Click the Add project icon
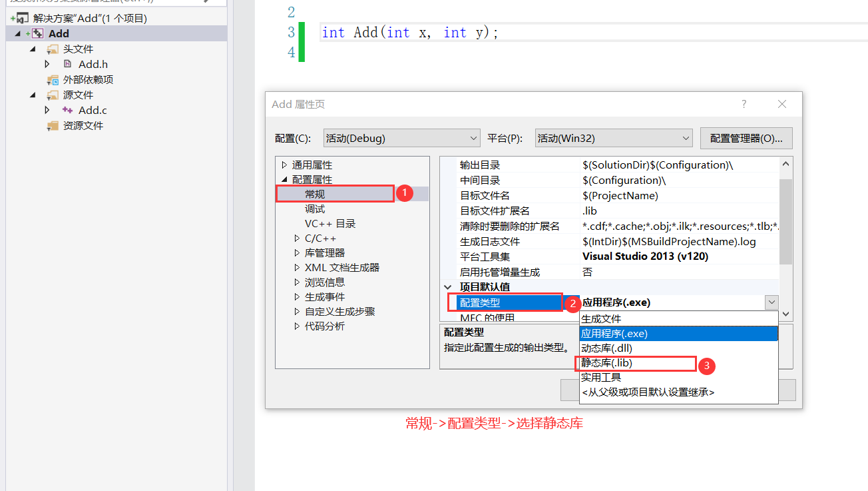The width and height of the screenshot is (868, 491). click(x=38, y=33)
